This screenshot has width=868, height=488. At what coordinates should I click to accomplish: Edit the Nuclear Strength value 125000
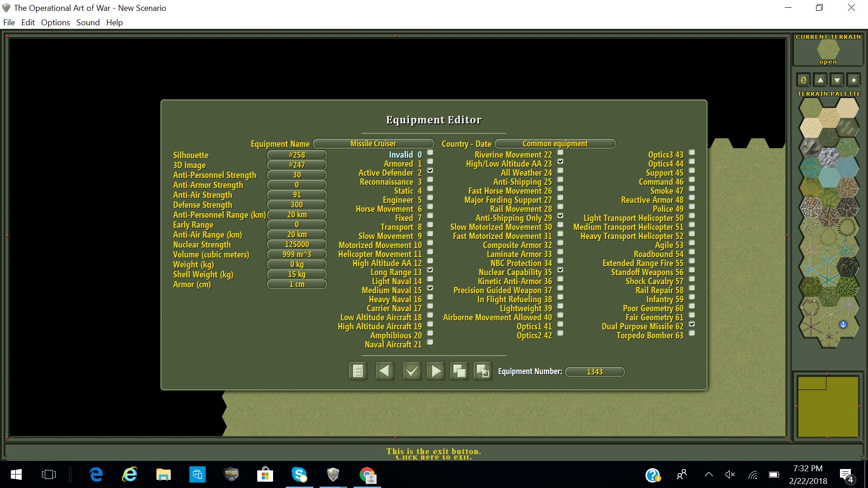coord(297,244)
